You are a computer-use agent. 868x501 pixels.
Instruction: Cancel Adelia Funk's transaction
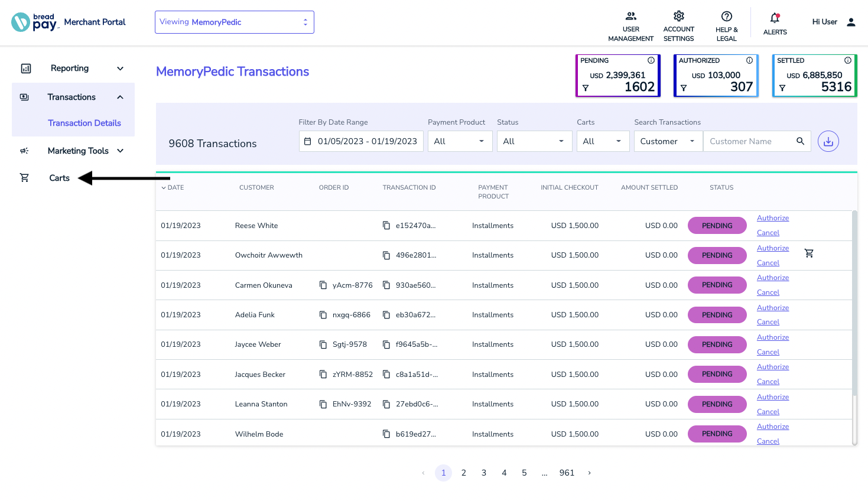click(x=768, y=321)
